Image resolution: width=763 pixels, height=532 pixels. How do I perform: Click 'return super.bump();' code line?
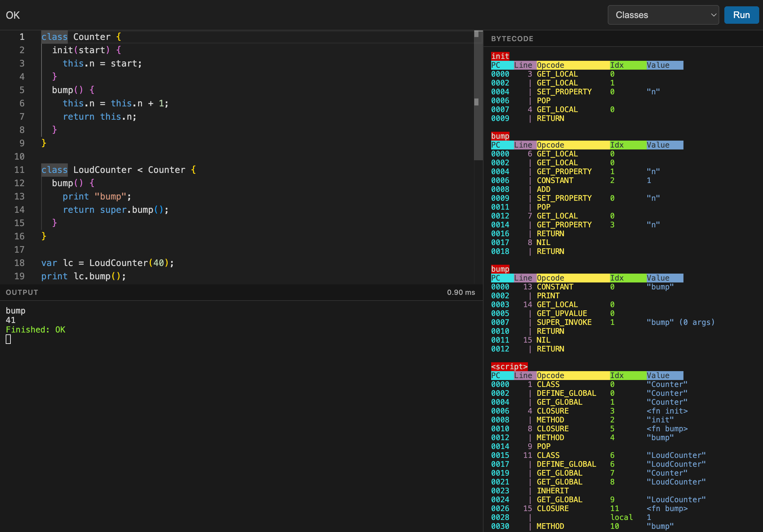(115, 210)
